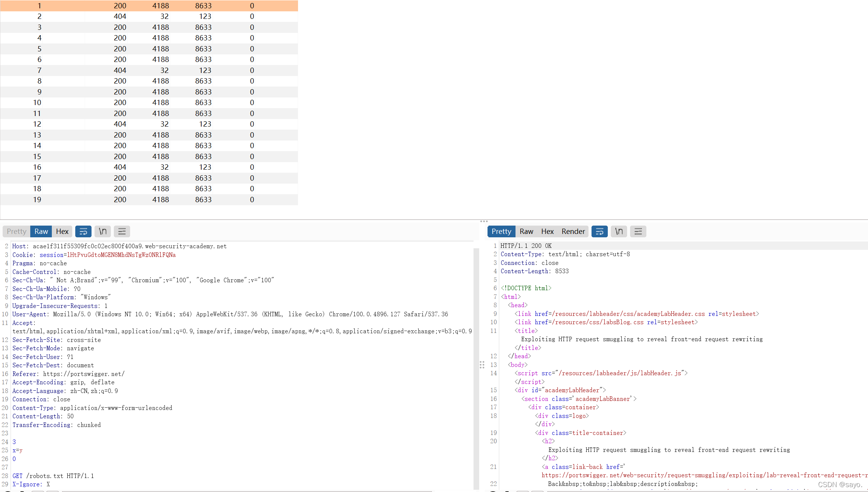This screenshot has width=868, height=492.
Task: Click the horizontal splitter dots above response panel
Action: (484, 221)
